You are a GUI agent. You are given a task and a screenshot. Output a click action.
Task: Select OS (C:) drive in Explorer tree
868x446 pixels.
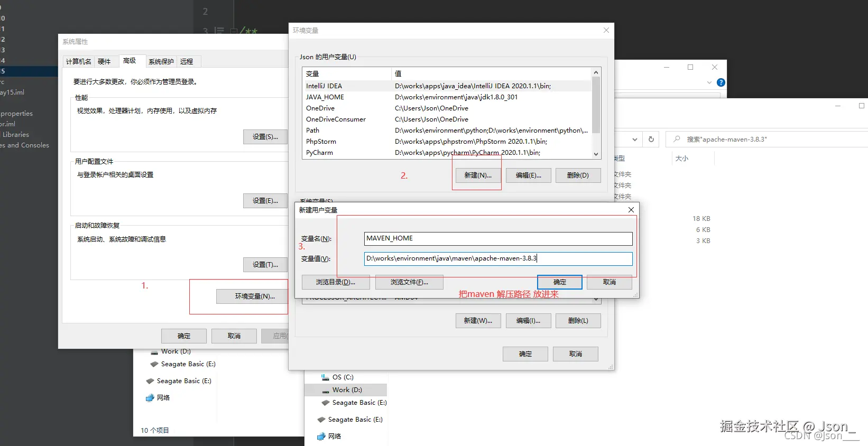(x=343, y=377)
